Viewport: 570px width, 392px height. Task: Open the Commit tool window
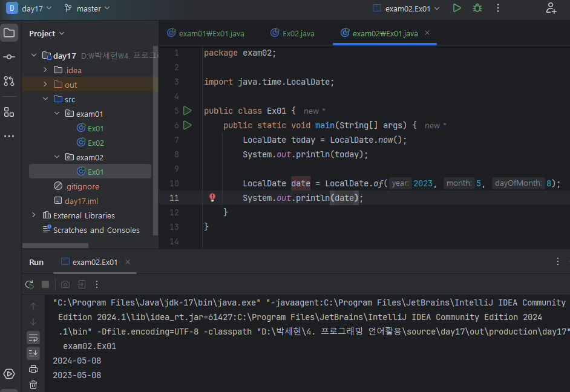point(9,57)
